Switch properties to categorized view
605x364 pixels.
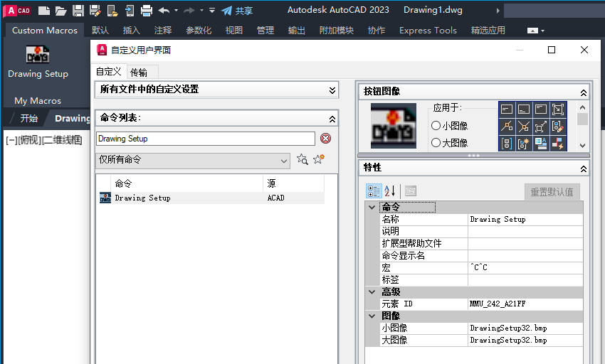click(374, 191)
